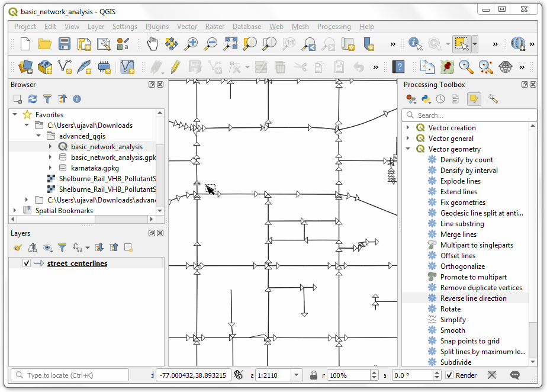Select the Identify Features tool
The height and width of the screenshot is (392, 547).
[415, 44]
